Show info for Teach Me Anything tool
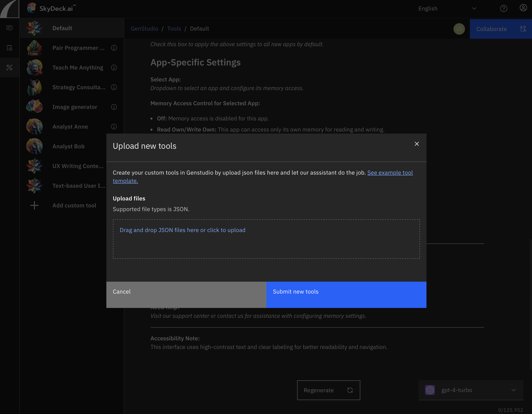 [114, 67]
